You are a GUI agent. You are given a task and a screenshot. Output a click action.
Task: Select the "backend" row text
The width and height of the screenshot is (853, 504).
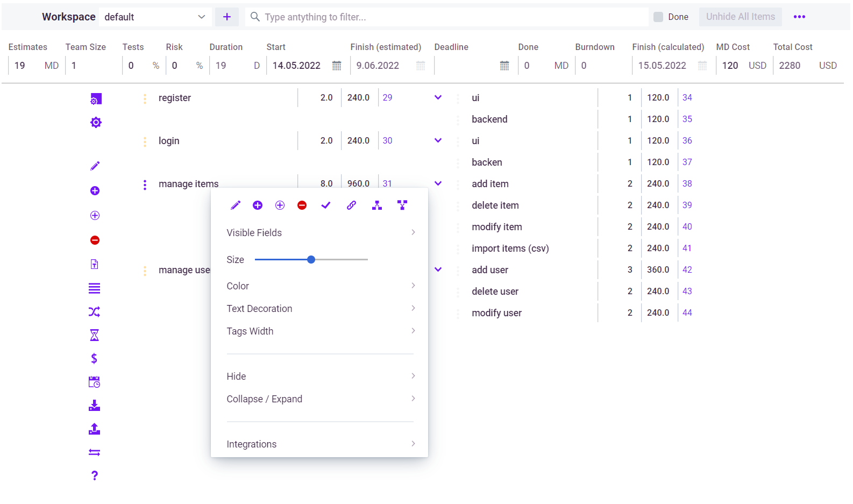[x=489, y=119]
